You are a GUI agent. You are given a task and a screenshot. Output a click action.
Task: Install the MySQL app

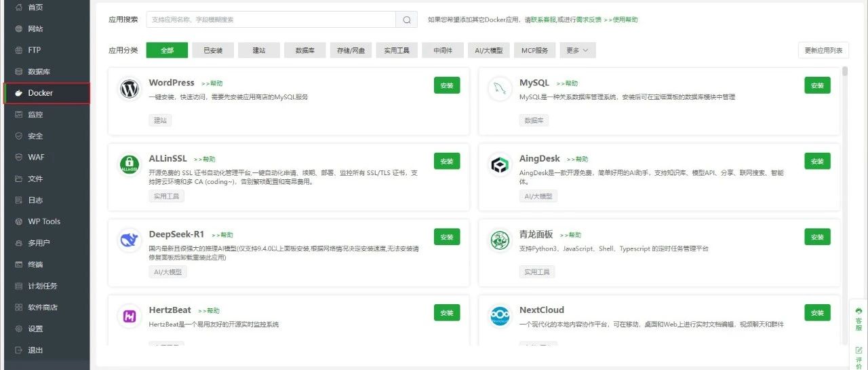coord(817,86)
